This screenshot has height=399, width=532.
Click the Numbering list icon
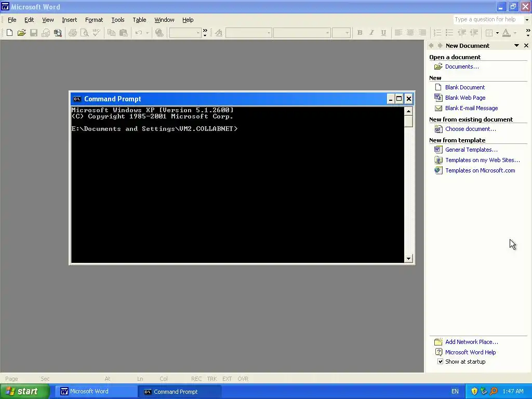(437, 33)
